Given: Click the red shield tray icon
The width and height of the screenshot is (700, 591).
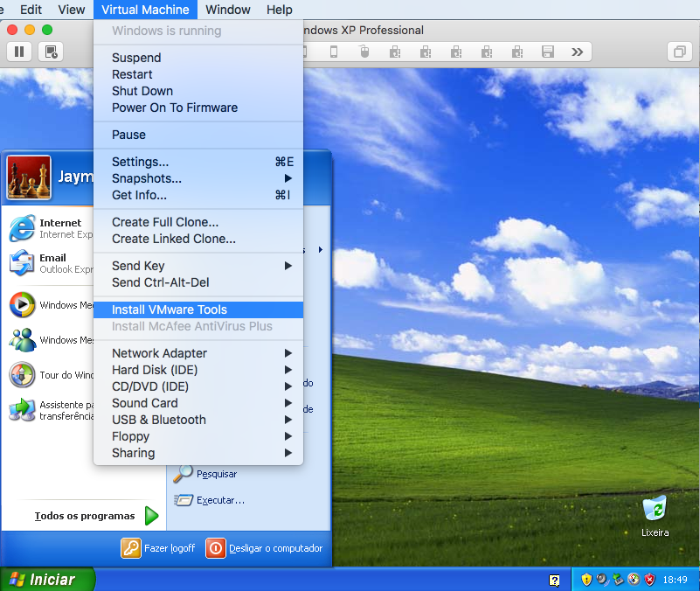Looking at the screenshot, I should (649, 580).
